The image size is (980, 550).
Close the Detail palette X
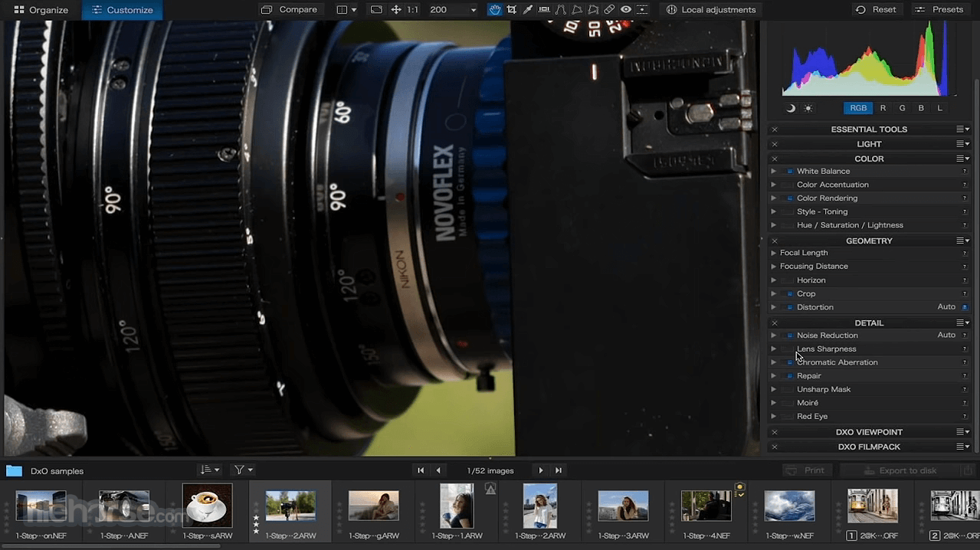pyautogui.click(x=775, y=323)
